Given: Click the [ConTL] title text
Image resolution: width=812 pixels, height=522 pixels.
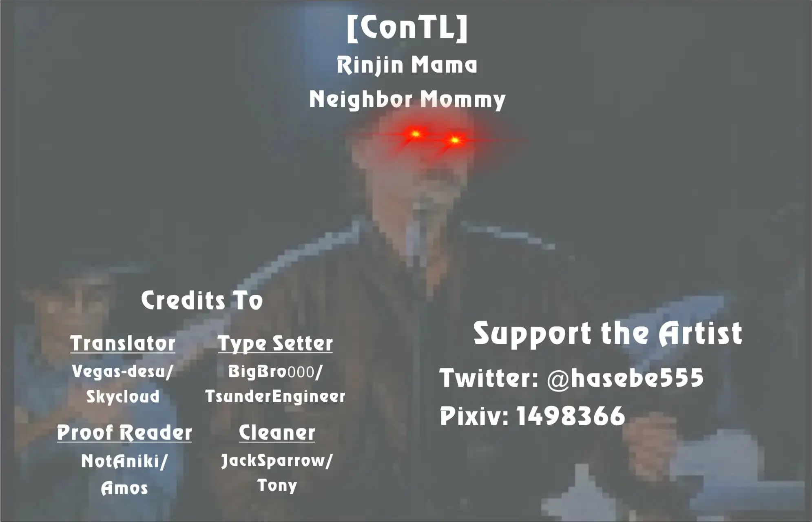Looking at the screenshot, I should pyautogui.click(x=406, y=24).
